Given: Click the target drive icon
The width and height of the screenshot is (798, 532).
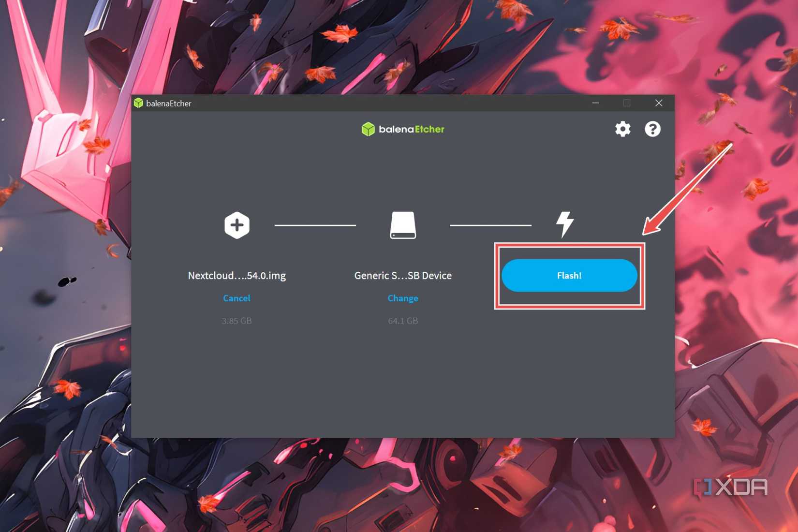Looking at the screenshot, I should pos(403,224).
